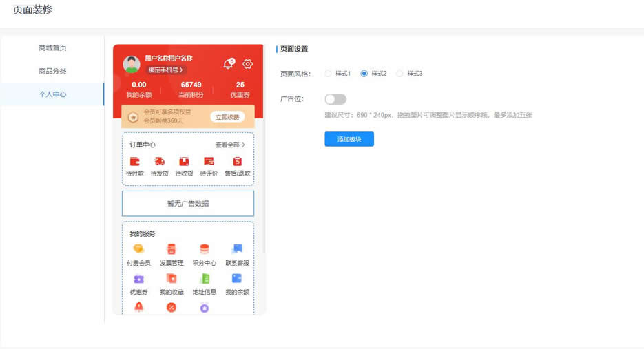Select 个人中心 menu item
Image resolution: width=644 pixels, height=349 pixels.
[x=52, y=94]
